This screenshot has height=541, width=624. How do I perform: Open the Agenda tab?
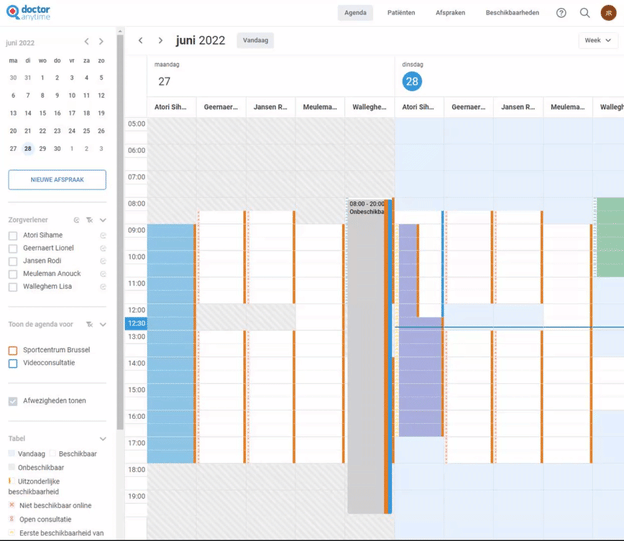(x=355, y=13)
